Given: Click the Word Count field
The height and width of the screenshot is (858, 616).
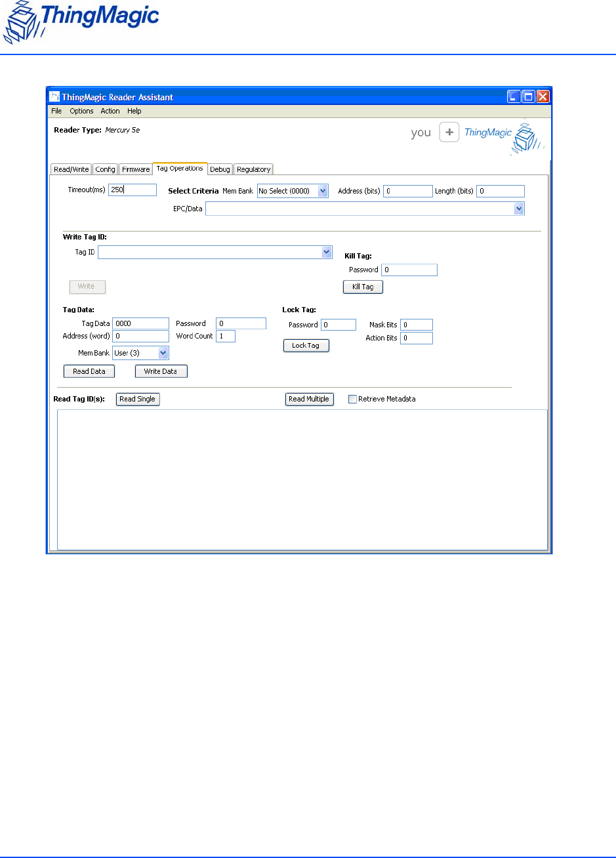Looking at the screenshot, I should pyautogui.click(x=226, y=336).
